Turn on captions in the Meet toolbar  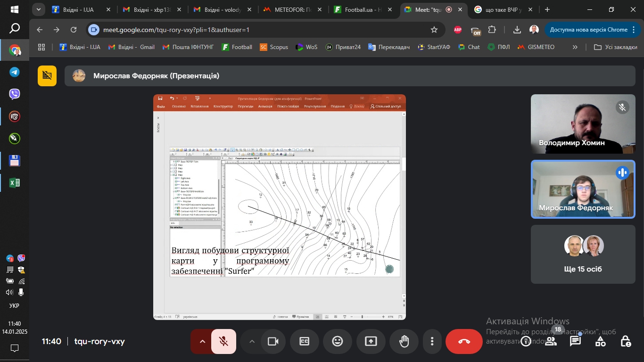click(x=305, y=341)
